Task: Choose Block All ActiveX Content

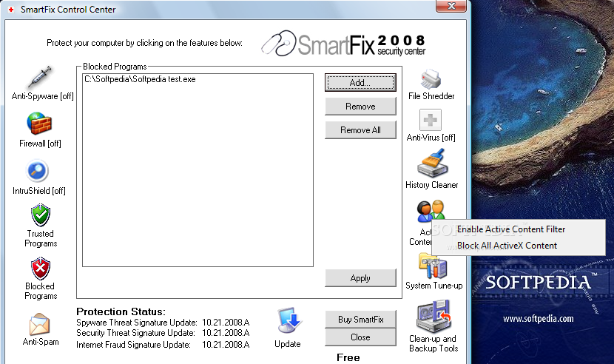Action: point(507,246)
